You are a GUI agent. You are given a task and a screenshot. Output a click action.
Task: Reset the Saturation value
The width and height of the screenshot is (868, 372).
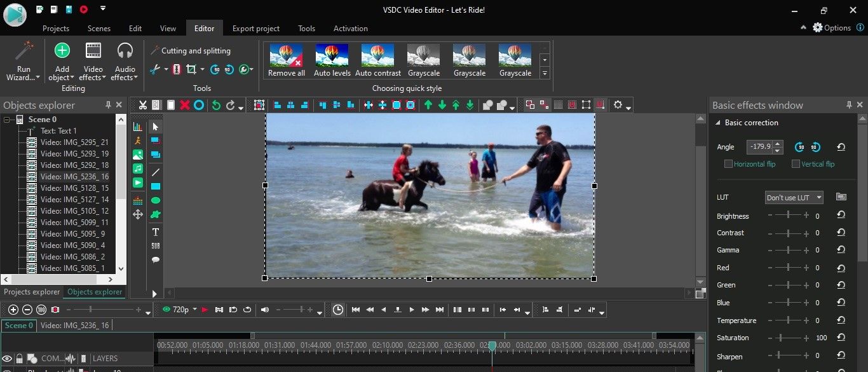pyautogui.click(x=841, y=338)
